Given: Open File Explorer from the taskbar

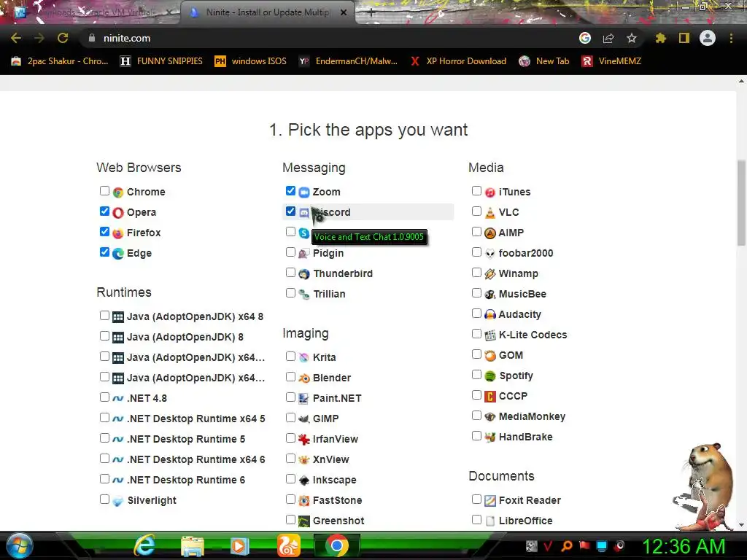Looking at the screenshot, I should pyautogui.click(x=193, y=546).
